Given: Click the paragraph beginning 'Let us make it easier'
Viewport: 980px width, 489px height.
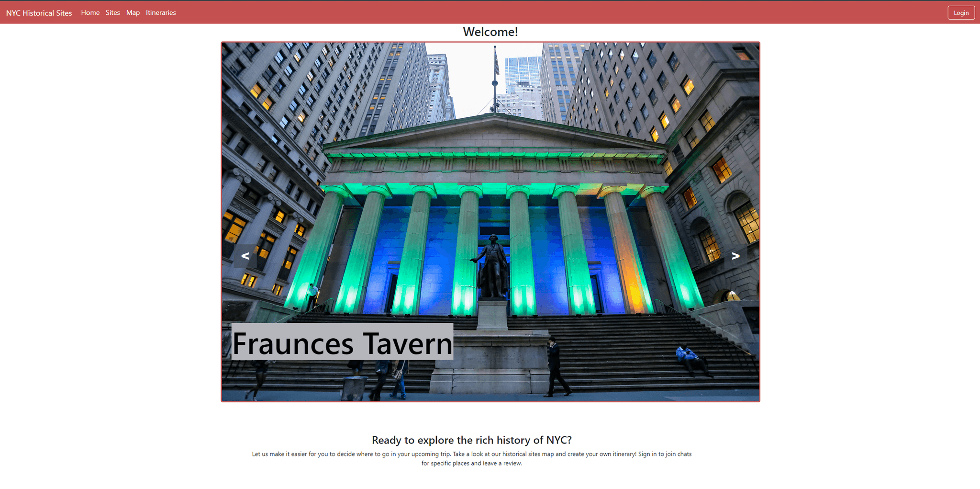Looking at the screenshot, I should pos(472,458).
